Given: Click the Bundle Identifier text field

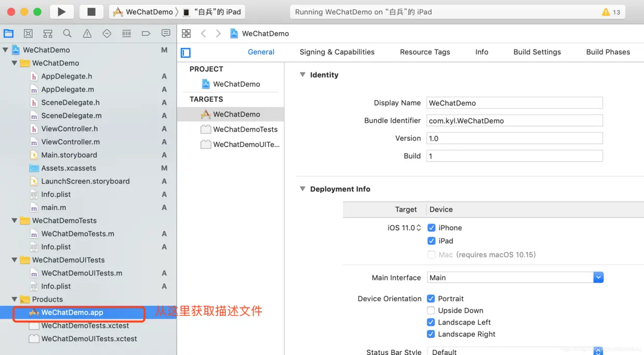Looking at the screenshot, I should point(514,121).
